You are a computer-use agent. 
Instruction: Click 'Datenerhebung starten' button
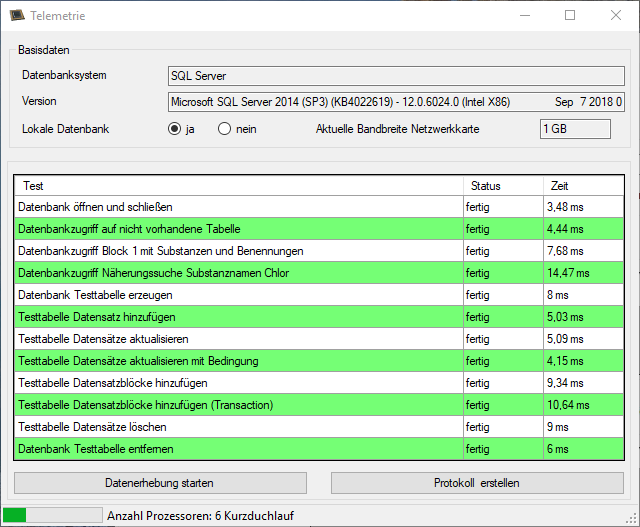pos(159,483)
